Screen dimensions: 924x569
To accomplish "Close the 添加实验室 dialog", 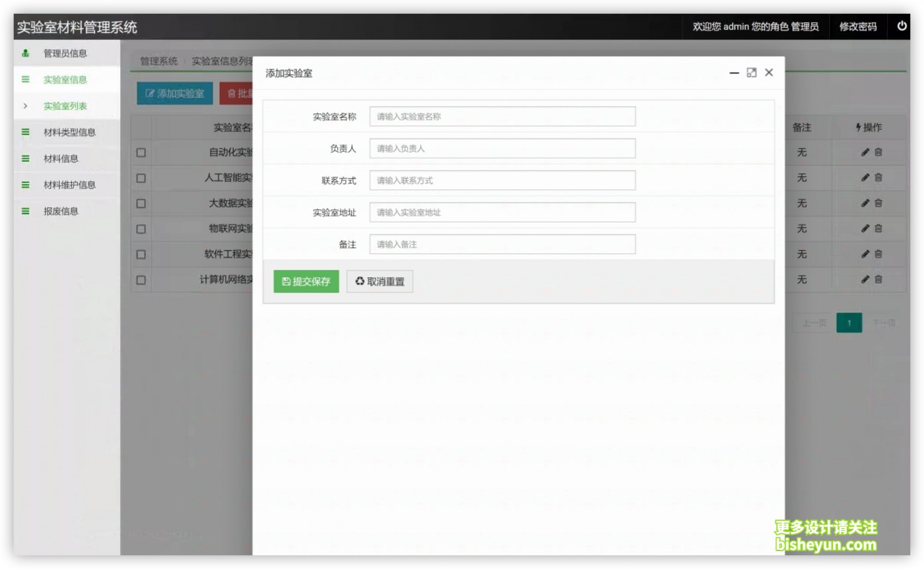I will pos(769,73).
